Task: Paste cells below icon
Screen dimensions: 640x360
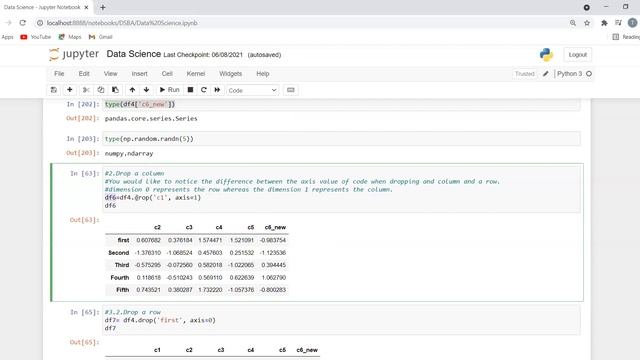Action: [116, 90]
